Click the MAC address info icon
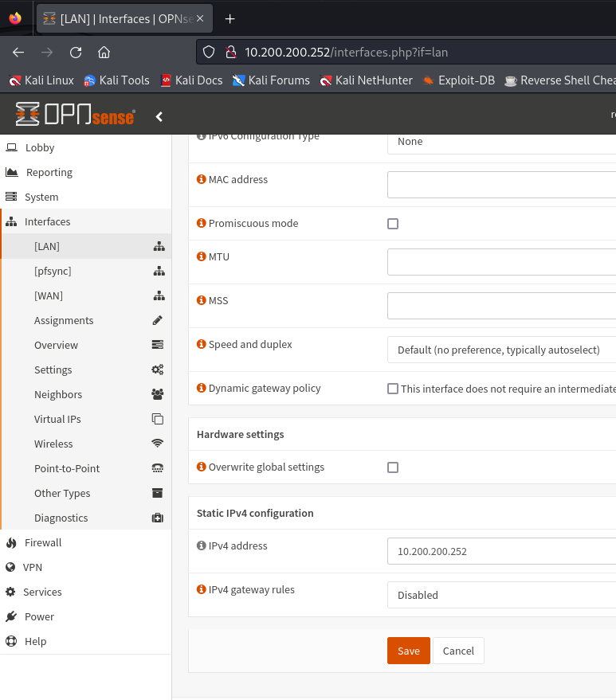616x700 pixels. [x=202, y=179]
